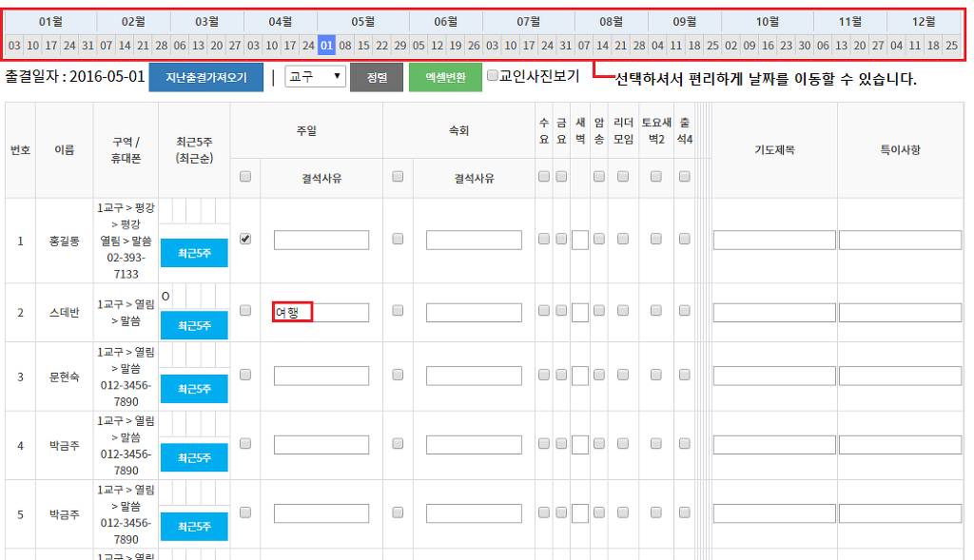Click the name 문현숙
Image resolution: width=974 pixels, height=560 pixels.
point(65,377)
